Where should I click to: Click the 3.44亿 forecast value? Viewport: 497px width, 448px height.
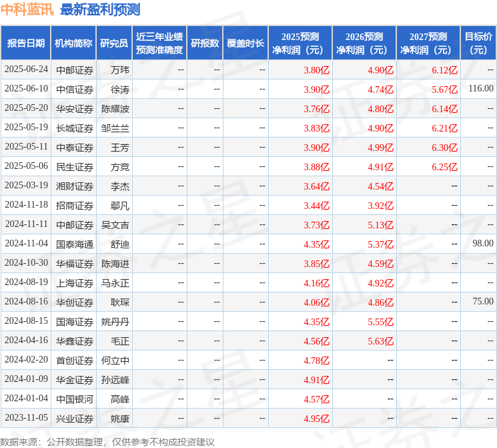coord(316,205)
